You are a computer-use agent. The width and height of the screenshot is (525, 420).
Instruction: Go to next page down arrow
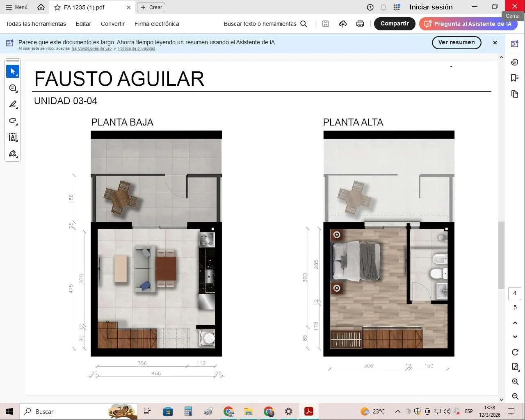click(x=515, y=337)
